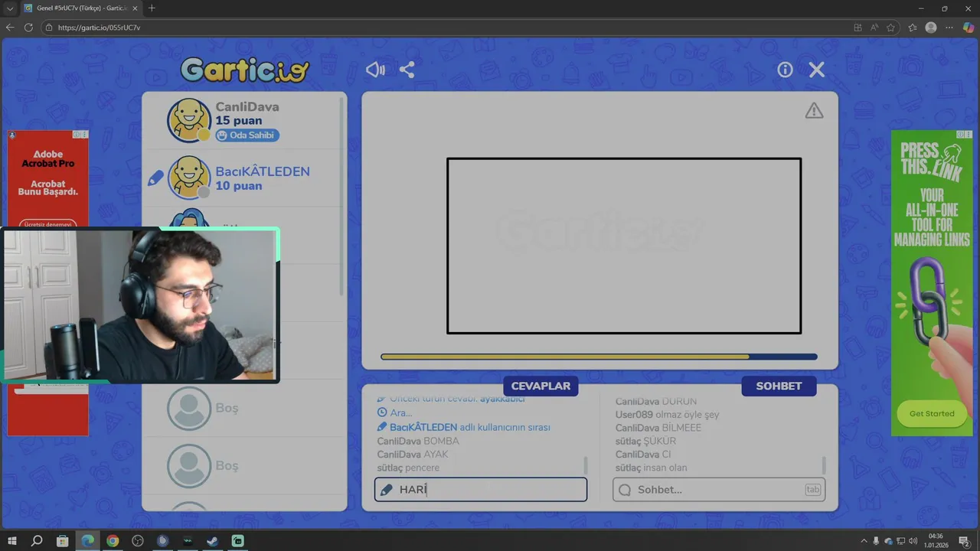Viewport: 980px width, 551px height.
Task: Leave the room with the X icon
Action: (x=817, y=70)
